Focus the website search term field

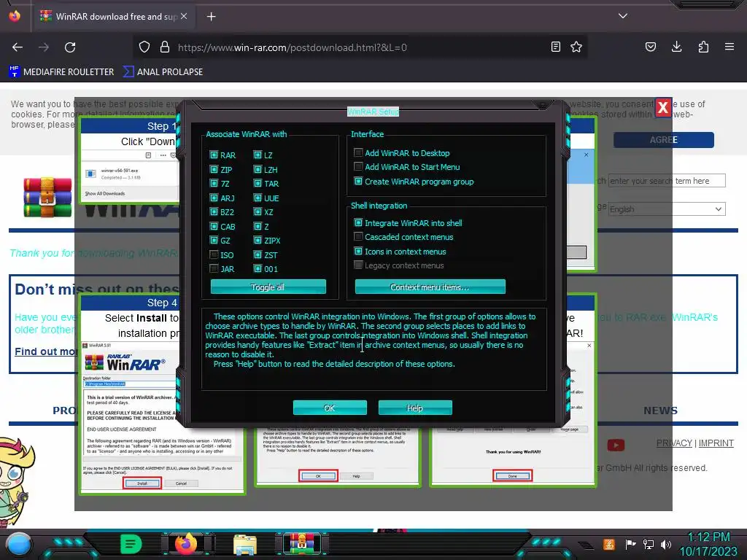[667, 181]
